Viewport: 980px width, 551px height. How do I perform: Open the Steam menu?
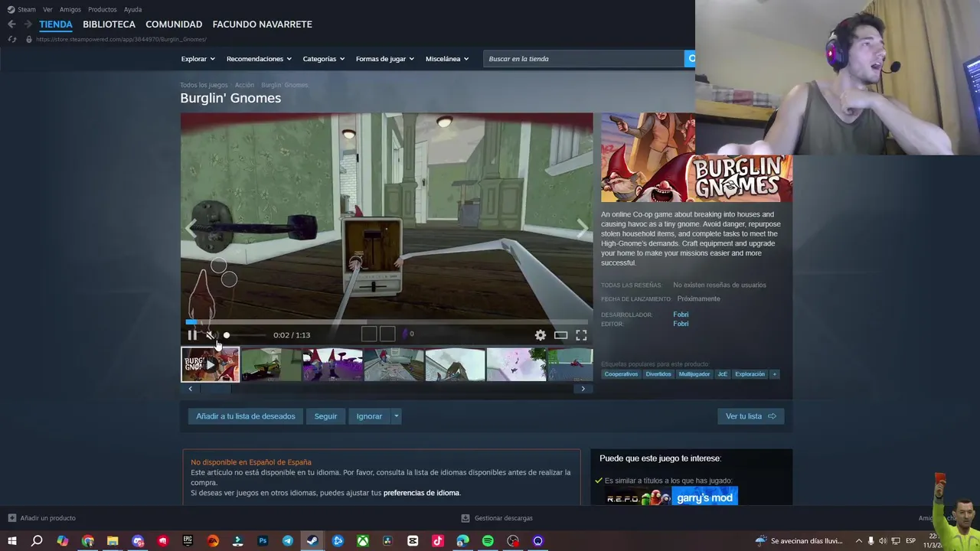(21, 9)
